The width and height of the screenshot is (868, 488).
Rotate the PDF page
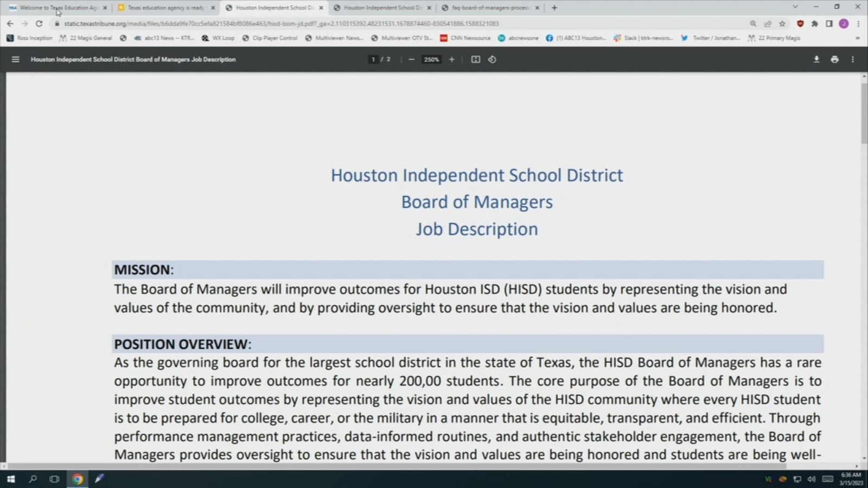tap(492, 60)
